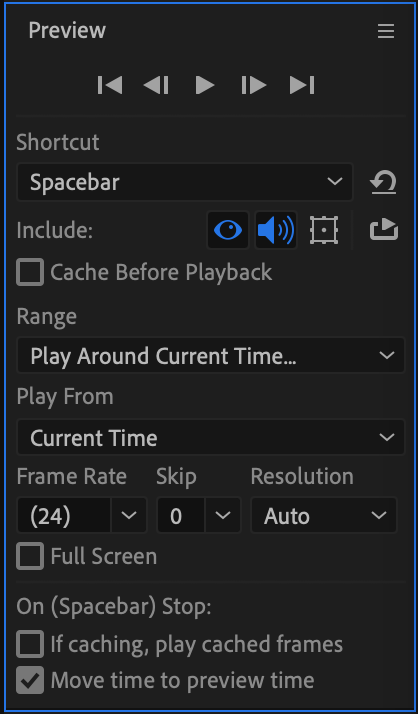Image resolution: width=418 pixels, height=714 pixels.
Task: Open the Preview panel hamburger menu
Action: [386, 31]
